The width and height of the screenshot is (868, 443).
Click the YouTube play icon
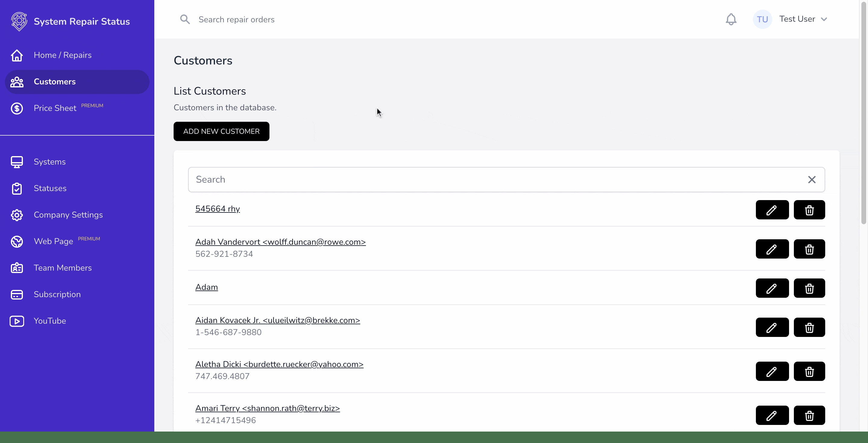17,321
